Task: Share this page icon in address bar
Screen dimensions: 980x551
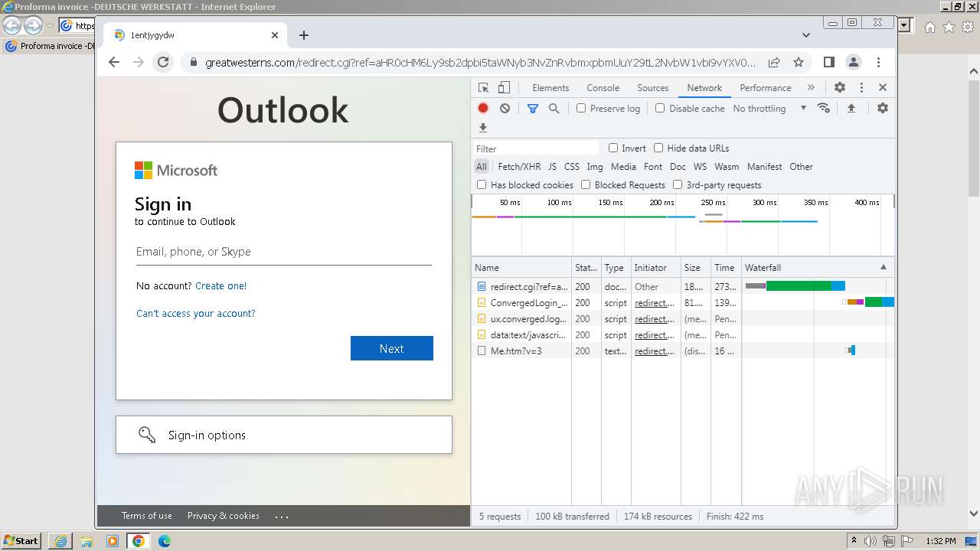Action: coord(774,62)
